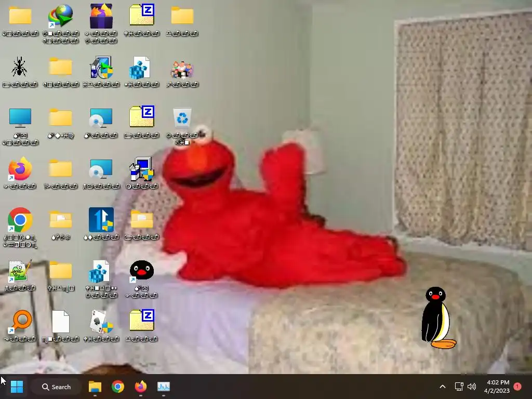Select the folder right of the Firefox shortcut
Screen dimensions: 532x399
(x=60, y=168)
